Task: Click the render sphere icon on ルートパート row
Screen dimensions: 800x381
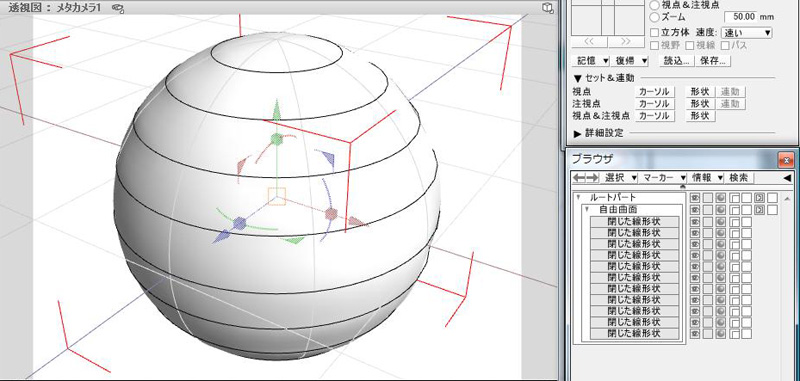Action: (720, 197)
